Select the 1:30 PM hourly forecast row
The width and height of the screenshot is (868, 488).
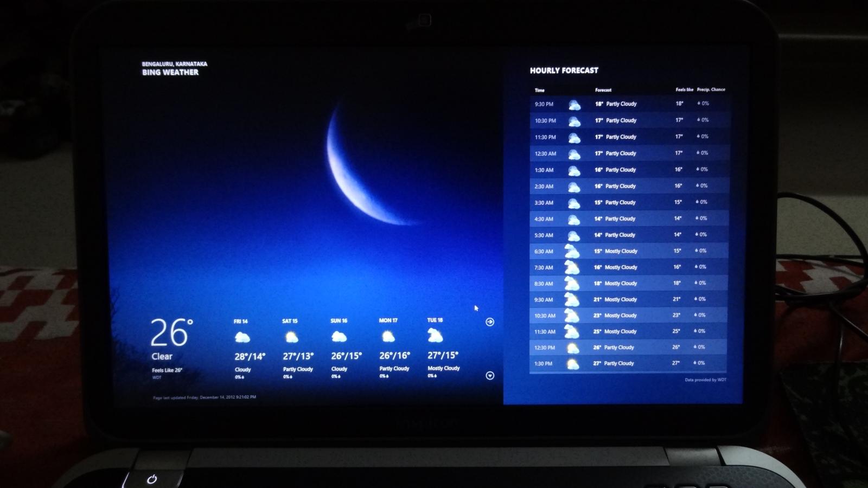point(628,363)
